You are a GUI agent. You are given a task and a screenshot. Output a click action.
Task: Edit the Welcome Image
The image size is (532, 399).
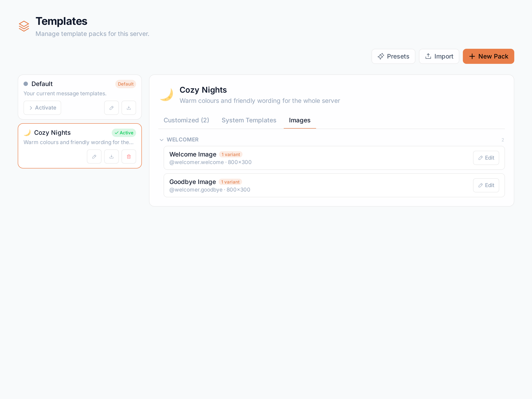point(486,158)
